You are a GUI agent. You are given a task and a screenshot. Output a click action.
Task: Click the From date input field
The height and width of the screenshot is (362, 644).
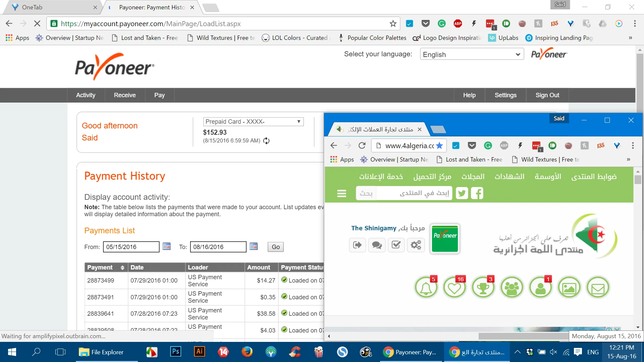[x=131, y=247]
